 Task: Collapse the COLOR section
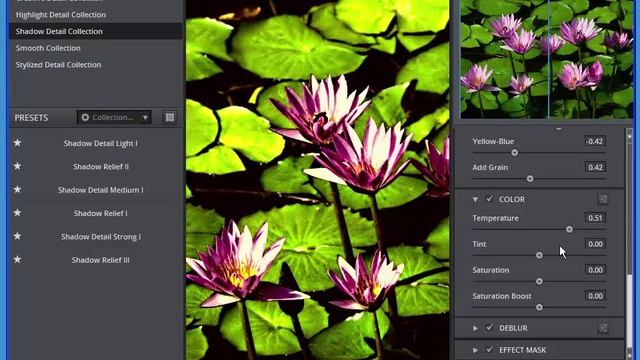pyautogui.click(x=475, y=199)
